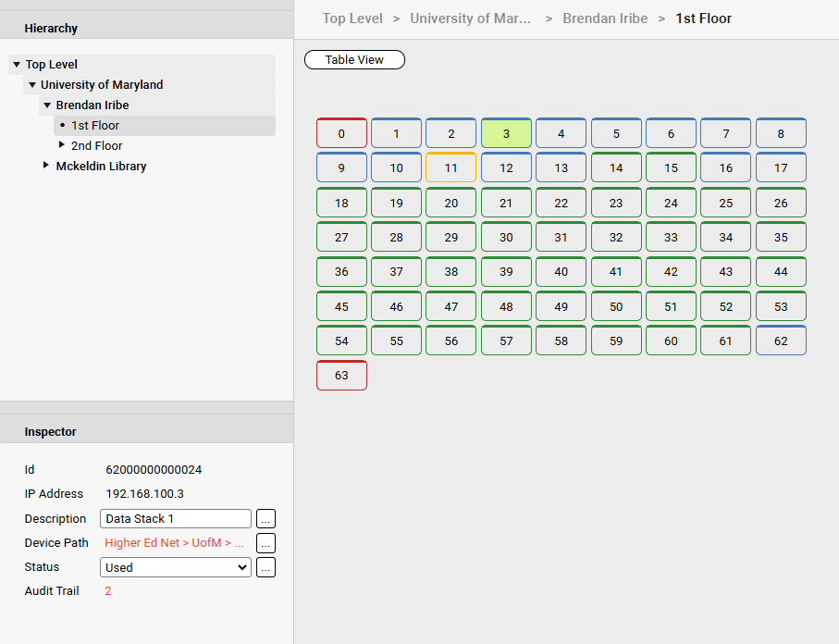
Task: Select blue-bordered cell 62
Action: coord(781,341)
